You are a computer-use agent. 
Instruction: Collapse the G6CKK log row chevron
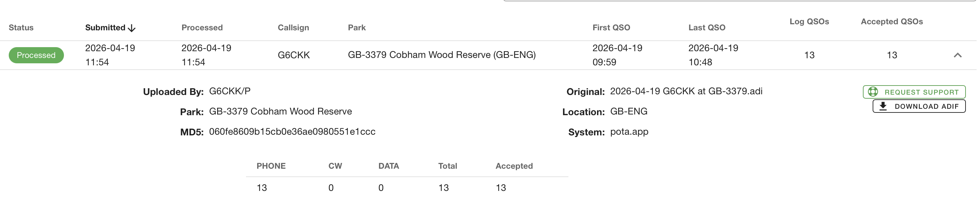click(957, 55)
